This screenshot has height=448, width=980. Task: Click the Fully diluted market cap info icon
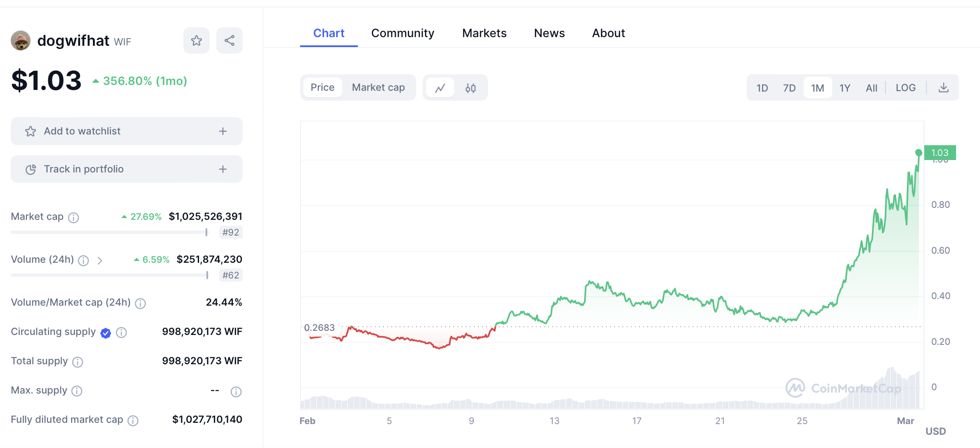click(133, 420)
